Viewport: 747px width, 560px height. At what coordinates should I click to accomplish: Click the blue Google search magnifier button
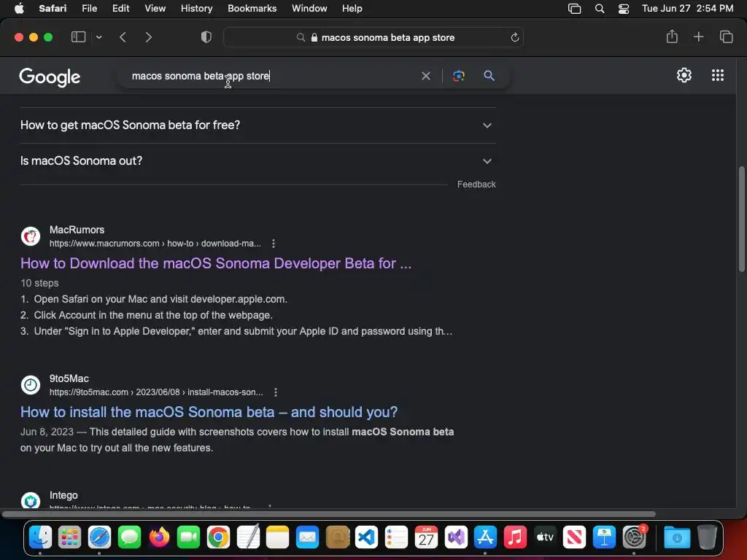tap(489, 76)
